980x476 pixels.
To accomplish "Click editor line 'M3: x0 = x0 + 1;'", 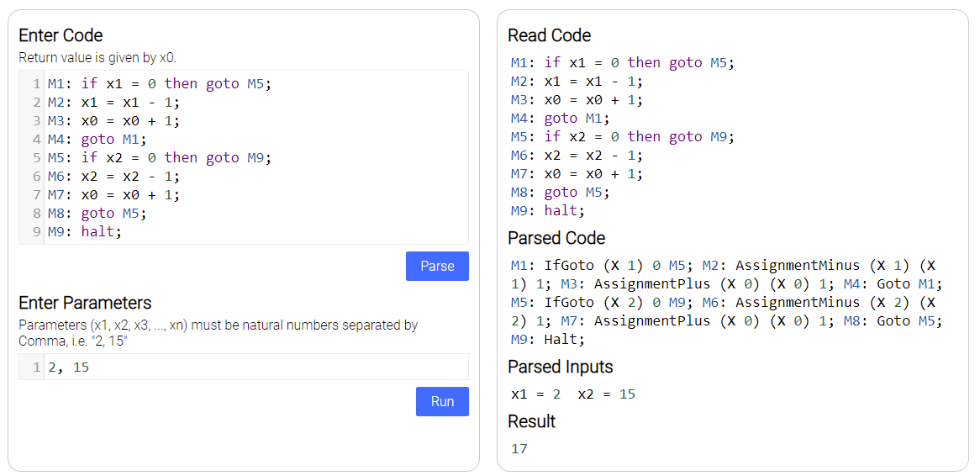I will click(113, 121).
